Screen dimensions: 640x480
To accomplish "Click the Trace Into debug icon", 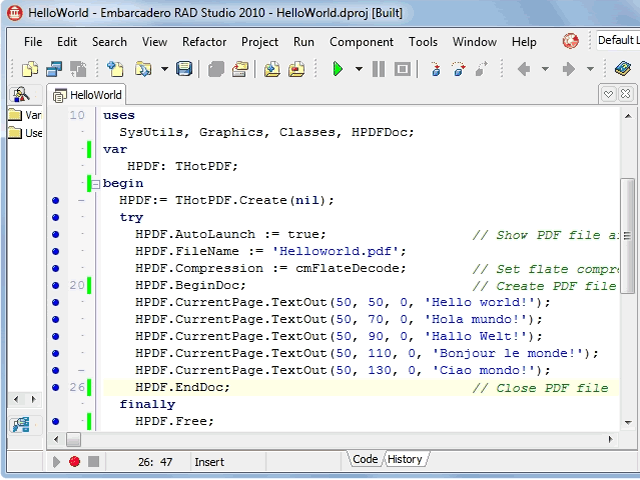I will 435,69.
